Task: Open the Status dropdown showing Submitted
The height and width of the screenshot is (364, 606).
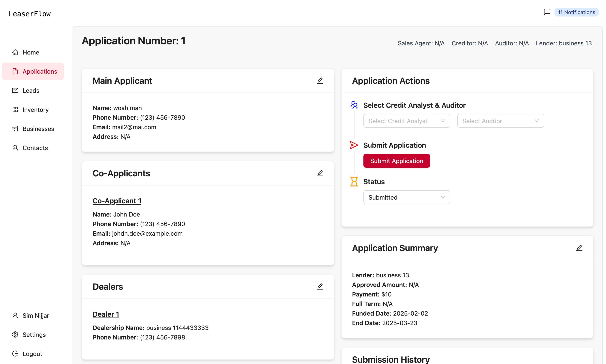Action: [407, 197]
